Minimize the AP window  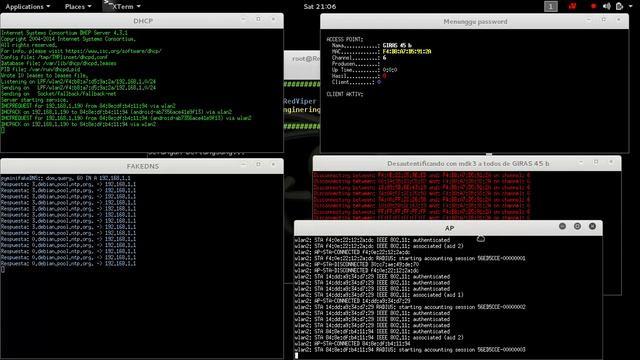pyautogui.click(x=562, y=226)
